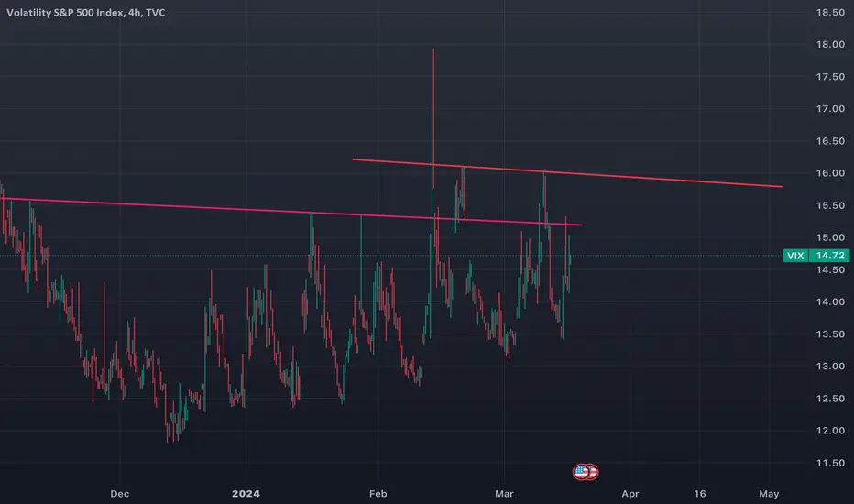Image resolution: width=854 pixels, height=504 pixels.
Task: Click the 16.00 price axis label
Action: click(830, 173)
